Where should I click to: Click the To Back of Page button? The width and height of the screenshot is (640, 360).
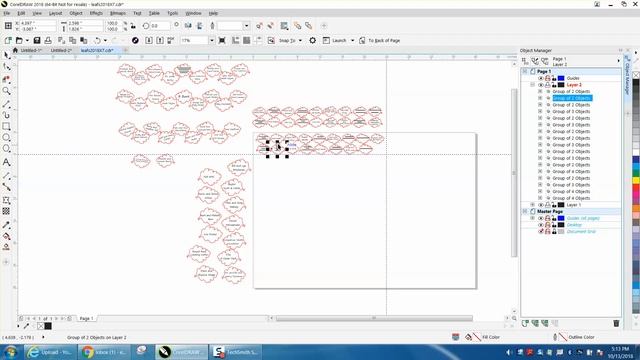click(x=380, y=40)
